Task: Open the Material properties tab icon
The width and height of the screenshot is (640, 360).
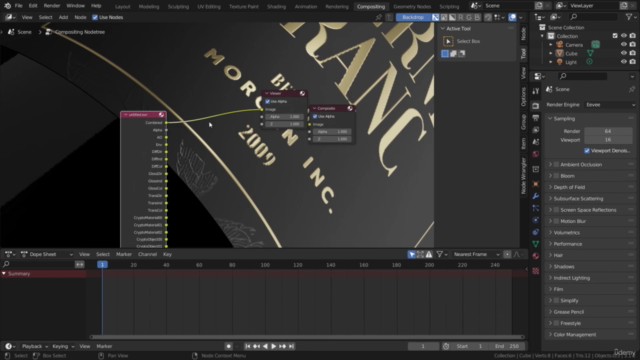Action: [536, 256]
